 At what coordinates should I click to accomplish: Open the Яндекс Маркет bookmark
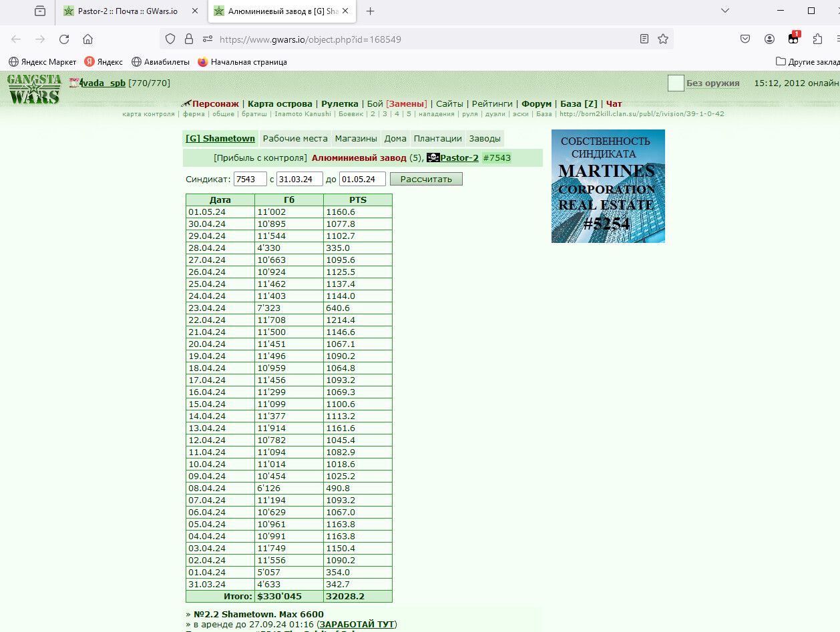(43, 61)
